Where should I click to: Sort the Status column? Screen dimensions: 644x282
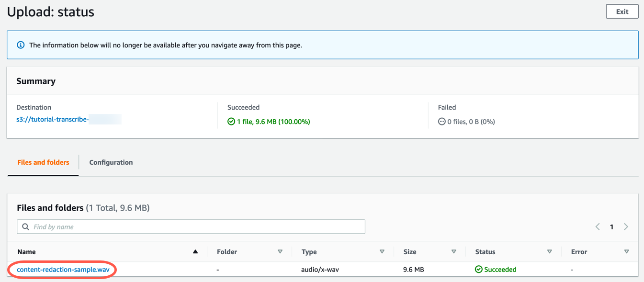(550, 251)
